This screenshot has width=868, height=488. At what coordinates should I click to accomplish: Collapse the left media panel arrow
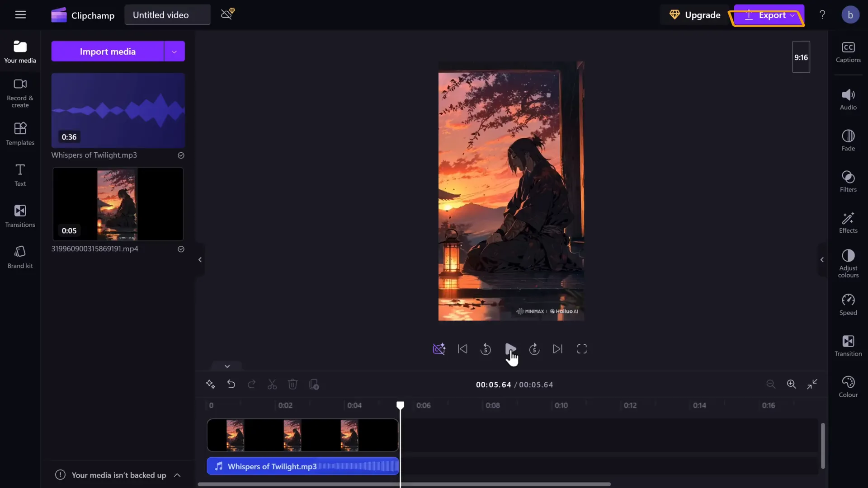pos(200,260)
